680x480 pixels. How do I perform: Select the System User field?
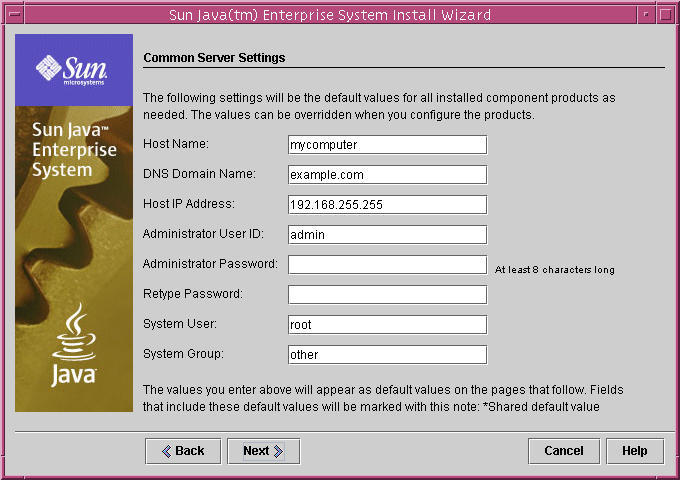(x=387, y=325)
